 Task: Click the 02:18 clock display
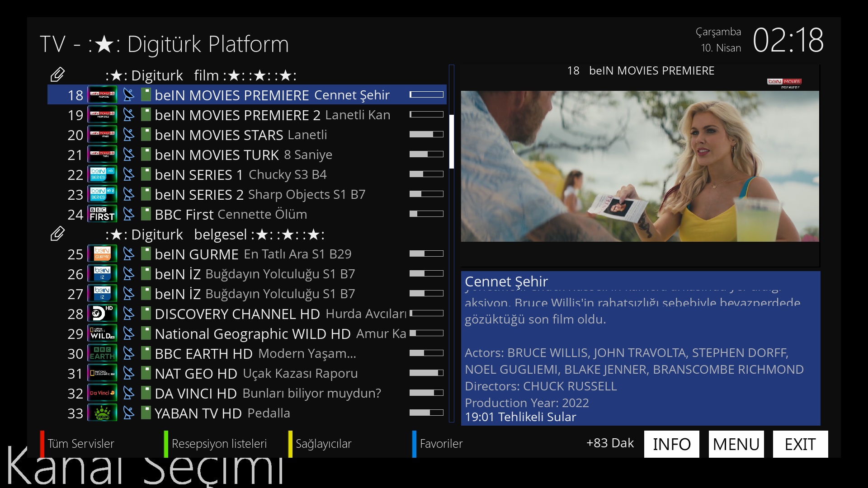[788, 40]
